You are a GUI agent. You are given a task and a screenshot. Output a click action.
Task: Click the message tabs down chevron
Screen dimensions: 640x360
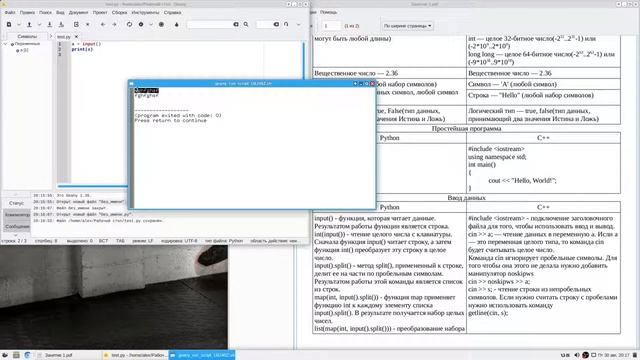click(16, 235)
